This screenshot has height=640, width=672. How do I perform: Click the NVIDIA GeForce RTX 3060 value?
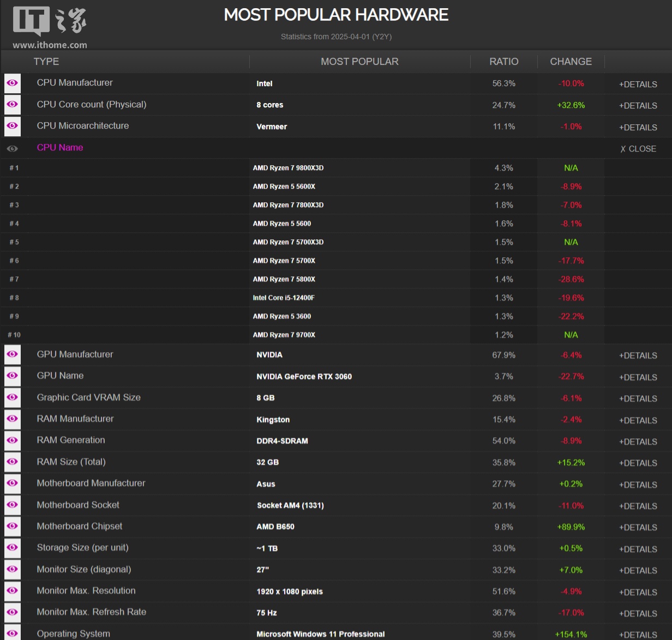pyautogui.click(x=304, y=376)
